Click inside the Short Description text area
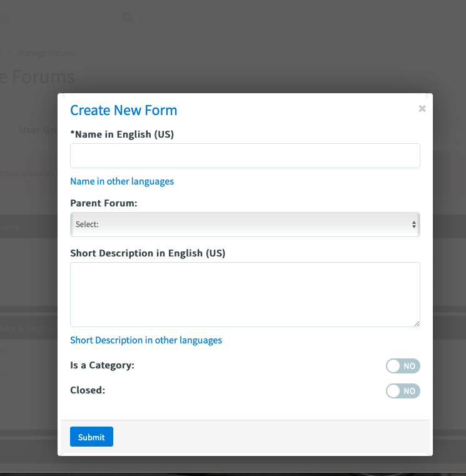Screen dimensions: 466x476 pyautogui.click(x=245, y=295)
